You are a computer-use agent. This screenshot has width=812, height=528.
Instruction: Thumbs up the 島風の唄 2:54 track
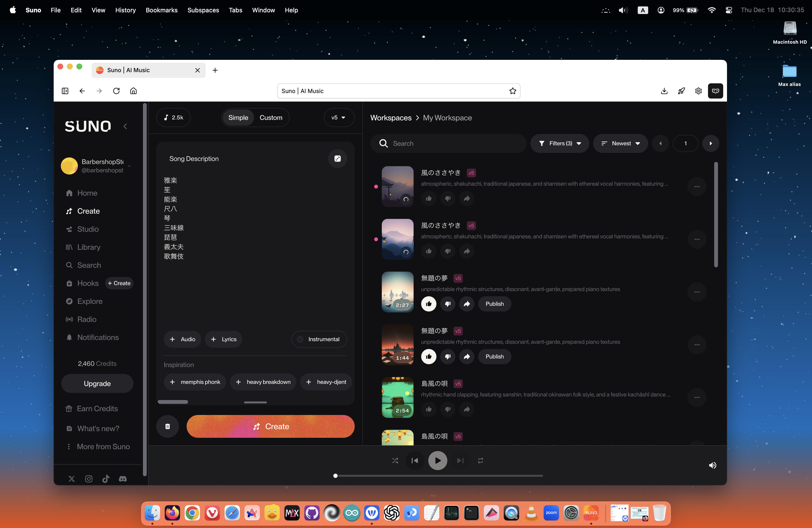(x=429, y=409)
